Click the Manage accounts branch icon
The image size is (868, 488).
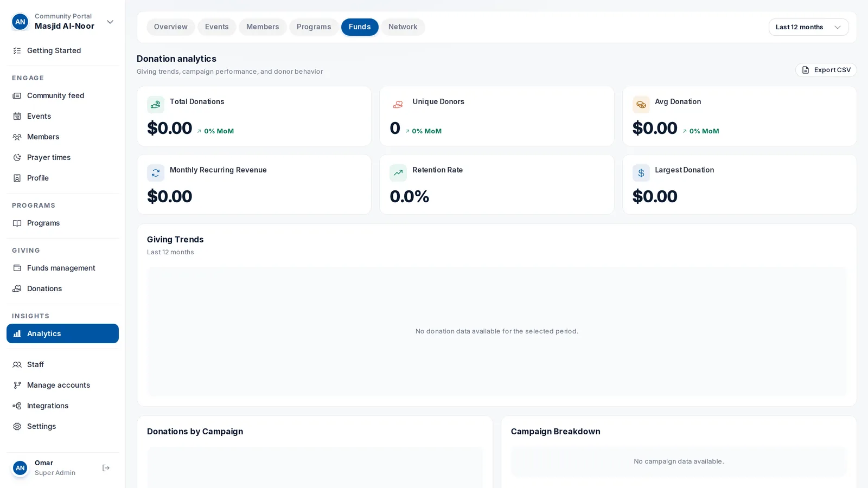coord(17,385)
